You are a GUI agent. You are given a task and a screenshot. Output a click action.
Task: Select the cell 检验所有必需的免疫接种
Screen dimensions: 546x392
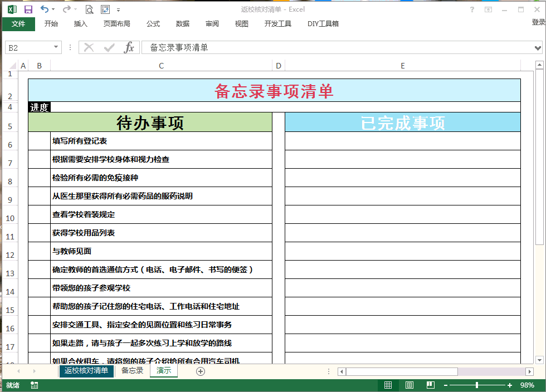(x=161, y=178)
